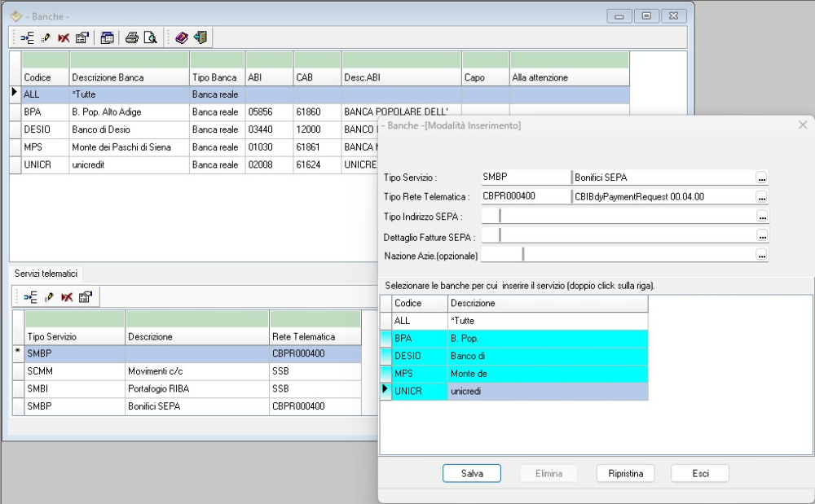Click the insert icon in the Servizi telematici toolbar

click(x=30, y=296)
